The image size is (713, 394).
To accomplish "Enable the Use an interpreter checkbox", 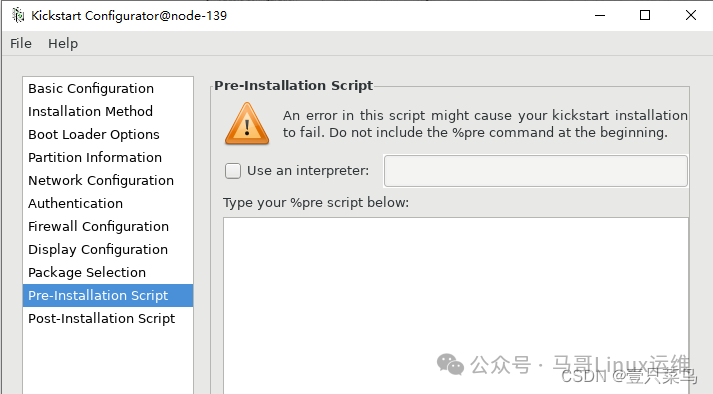I will pos(233,171).
